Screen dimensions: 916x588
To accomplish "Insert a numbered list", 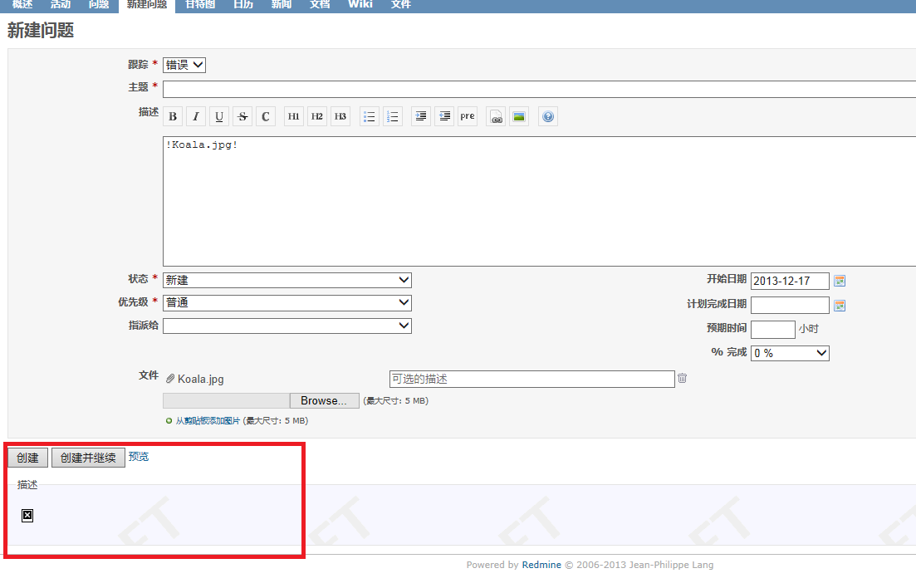I will tap(393, 117).
